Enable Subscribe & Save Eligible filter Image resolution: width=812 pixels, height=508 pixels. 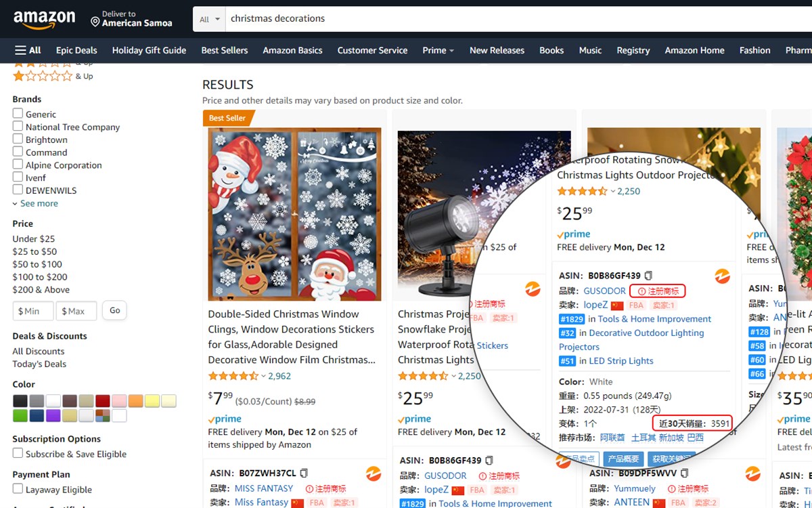point(19,453)
